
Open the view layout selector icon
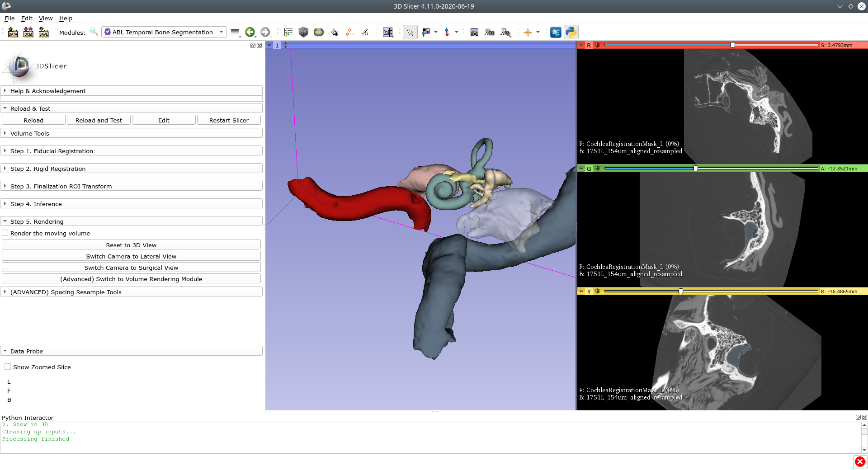coord(387,32)
